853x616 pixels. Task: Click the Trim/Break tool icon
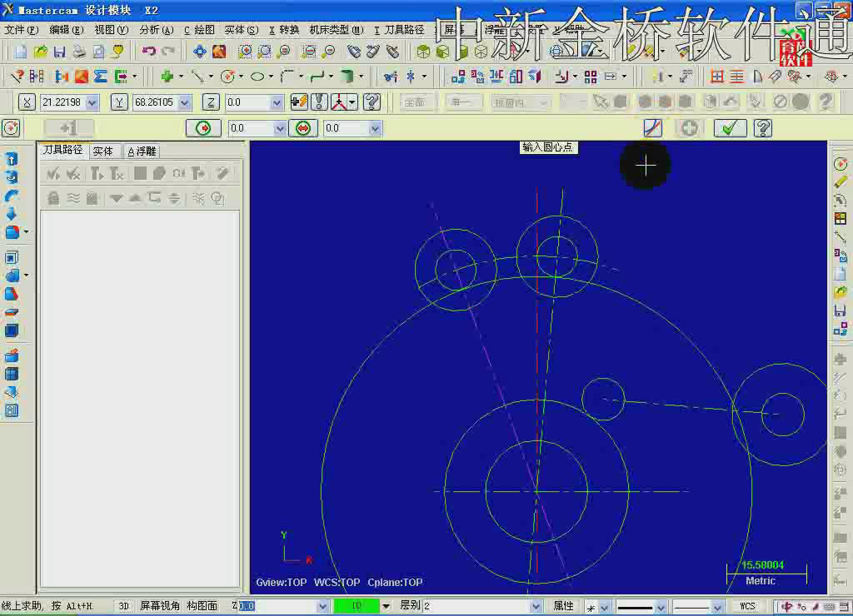[x=390, y=77]
